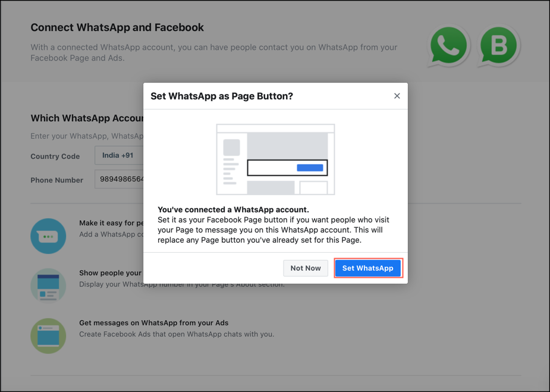The image size is (550, 392).
Task: Click the Set WhatsApp button
Action: (x=368, y=268)
